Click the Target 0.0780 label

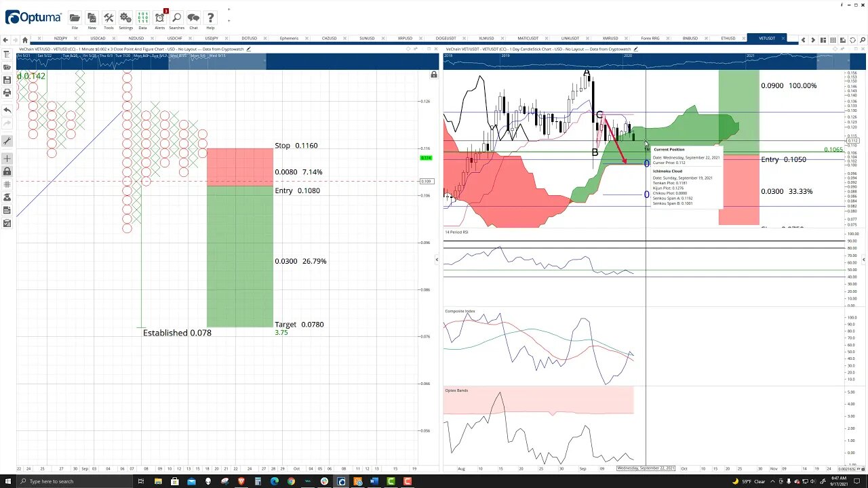(299, 325)
